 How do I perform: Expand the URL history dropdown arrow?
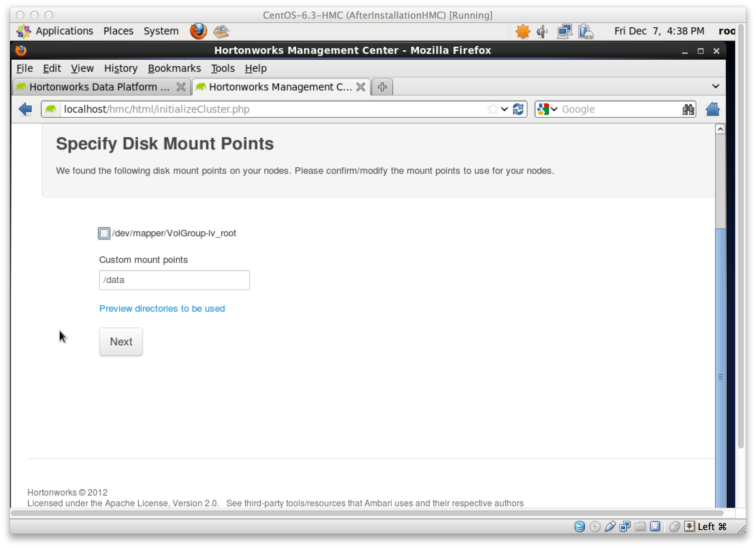[504, 109]
